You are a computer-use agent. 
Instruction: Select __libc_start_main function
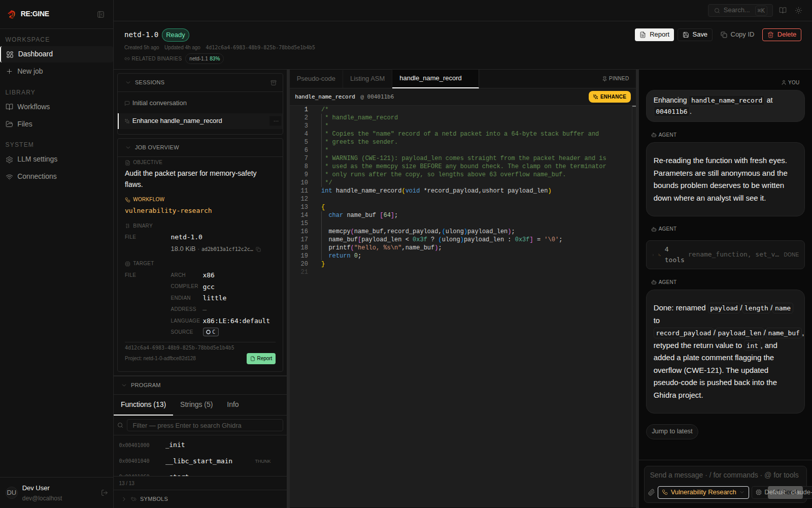(200, 461)
